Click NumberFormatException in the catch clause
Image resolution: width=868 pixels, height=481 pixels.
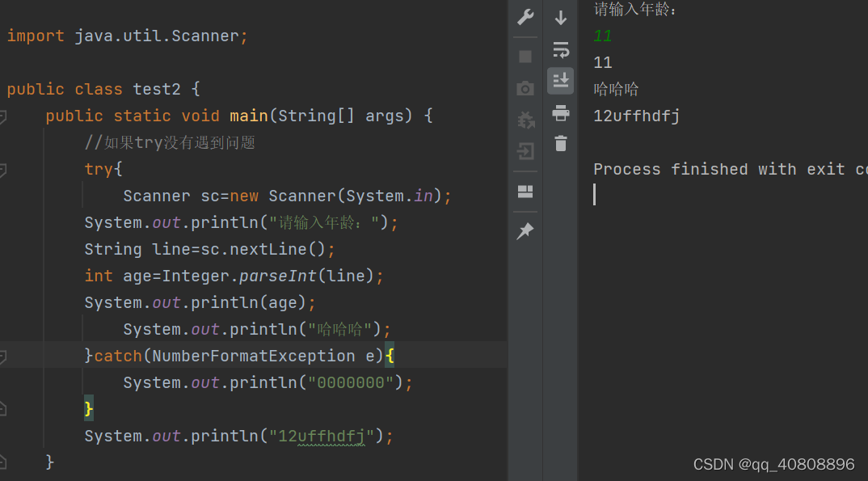point(254,356)
